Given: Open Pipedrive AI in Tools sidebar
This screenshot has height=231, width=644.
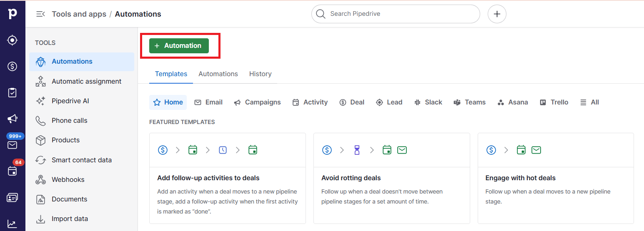Looking at the screenshot, I should [70, 101].
